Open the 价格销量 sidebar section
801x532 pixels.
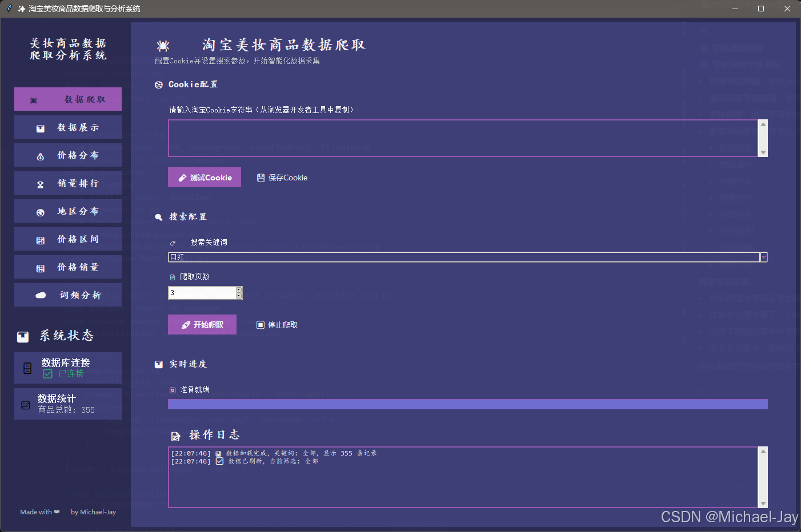tap(68, 267)
